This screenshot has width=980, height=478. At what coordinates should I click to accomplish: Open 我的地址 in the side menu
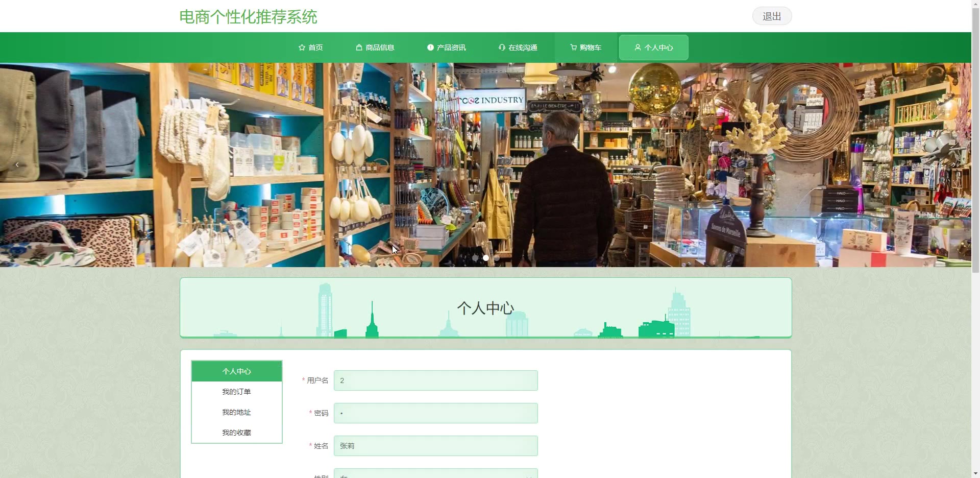[237, 412]
